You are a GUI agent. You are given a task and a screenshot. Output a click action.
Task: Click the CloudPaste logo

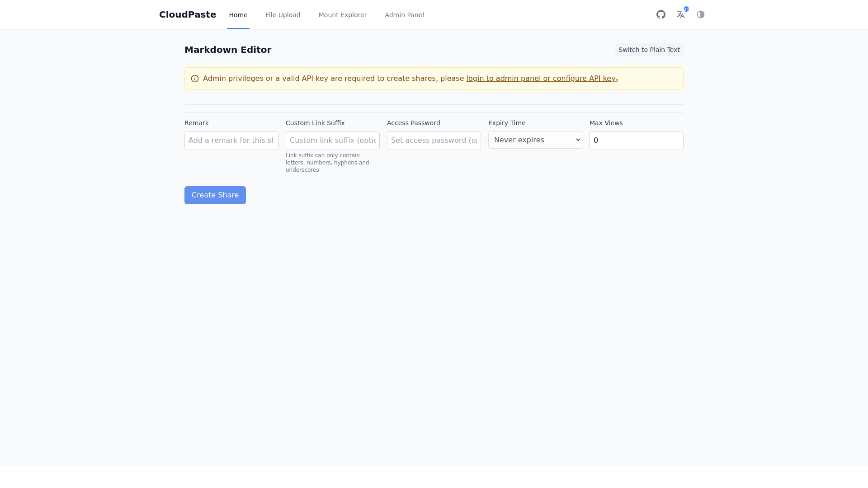click(x=188, y=14)
